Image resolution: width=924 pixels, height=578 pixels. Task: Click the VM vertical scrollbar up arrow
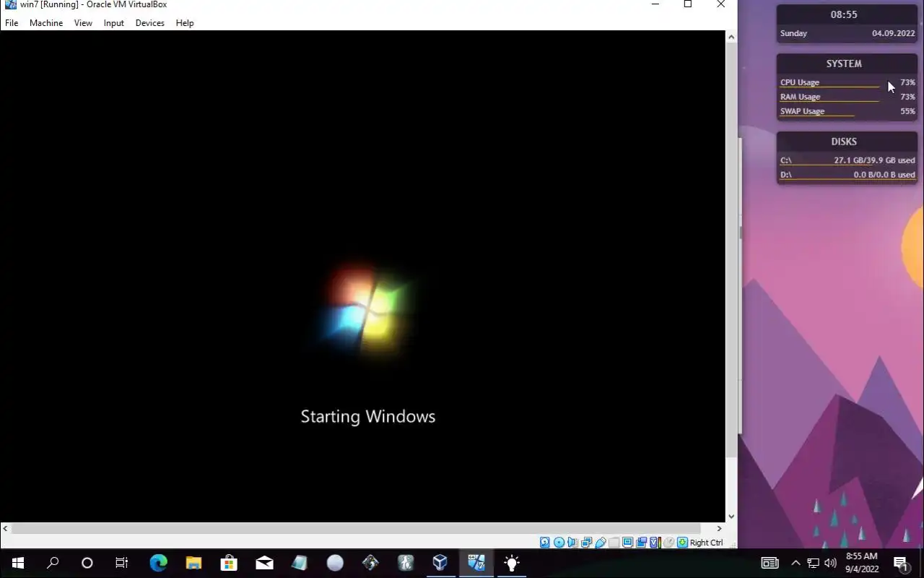[x=731, y=37]
